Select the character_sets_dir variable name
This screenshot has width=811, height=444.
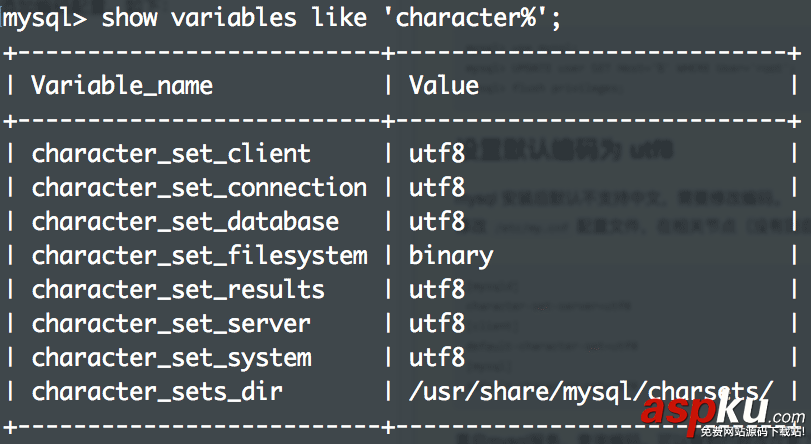157,392
